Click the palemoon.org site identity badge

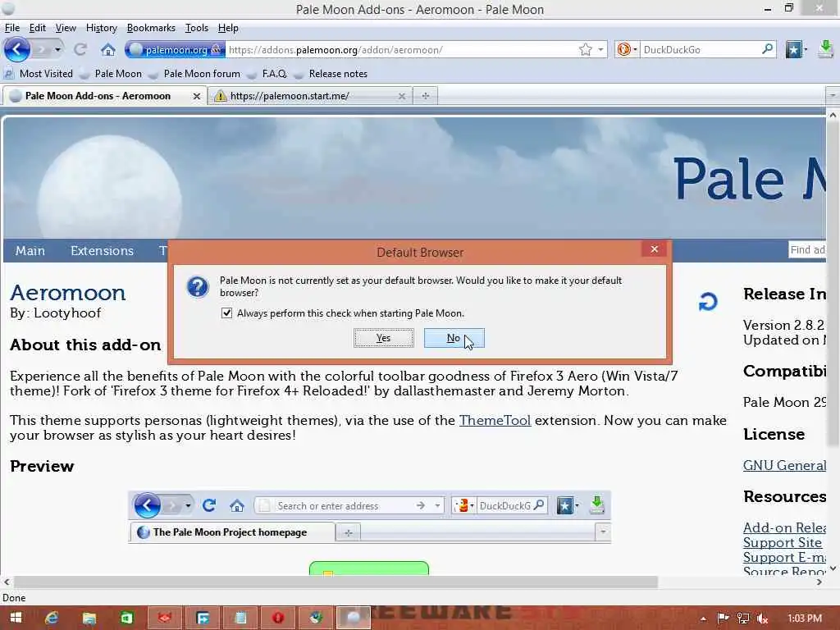pos(176,50)
